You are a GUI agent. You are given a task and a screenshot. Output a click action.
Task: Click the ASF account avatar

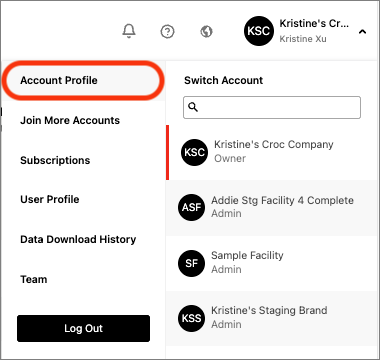[191, 208]
